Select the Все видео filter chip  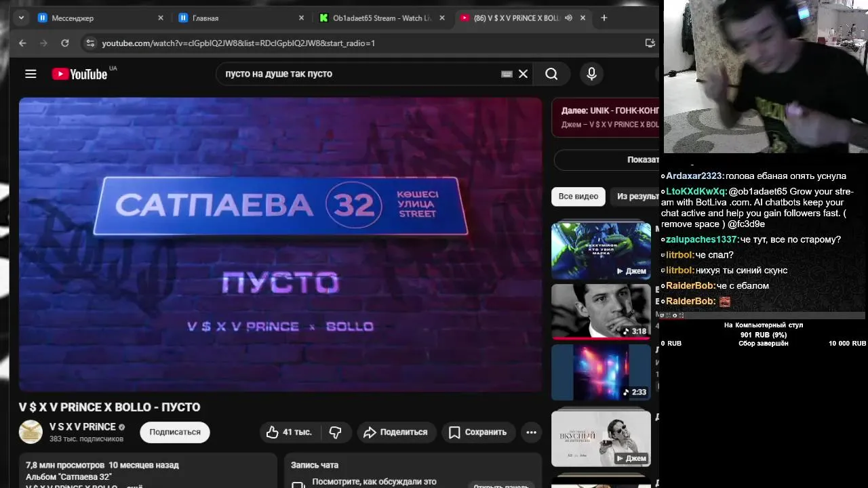pos(578,197)
